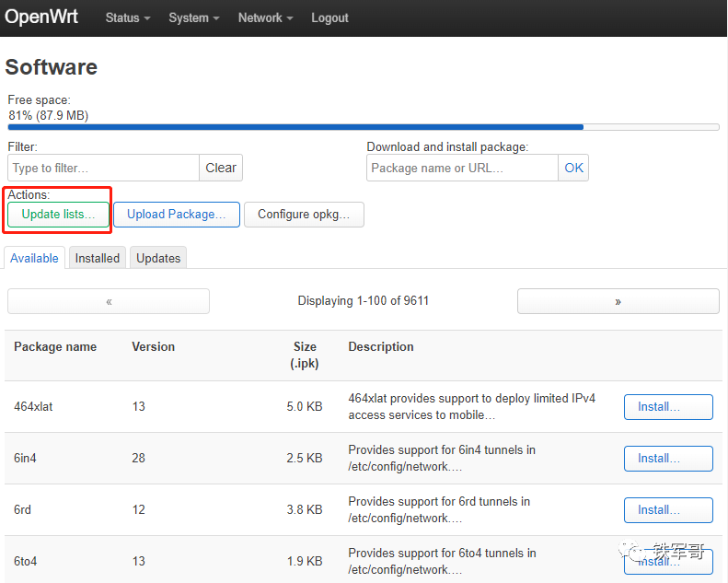This screenshot has height=583, width=728.
Task: Open the Status dropdown menu
Action: click(128, 18)
